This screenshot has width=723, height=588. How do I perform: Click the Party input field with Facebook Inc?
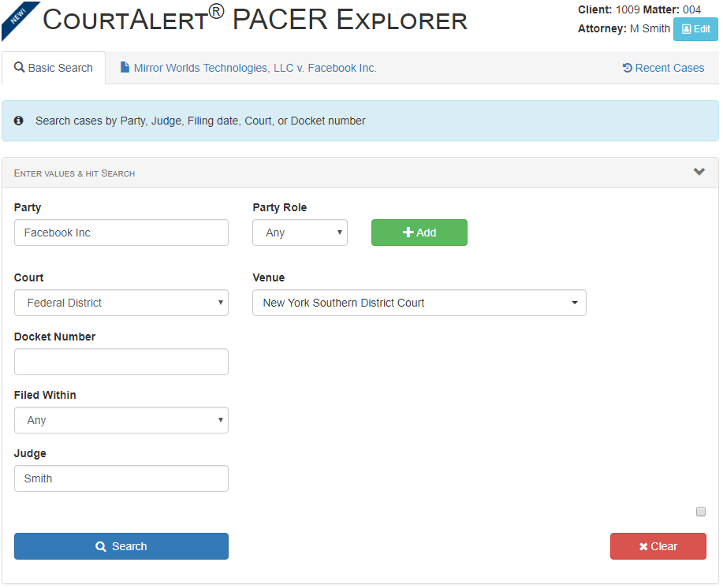coord(121,233)
